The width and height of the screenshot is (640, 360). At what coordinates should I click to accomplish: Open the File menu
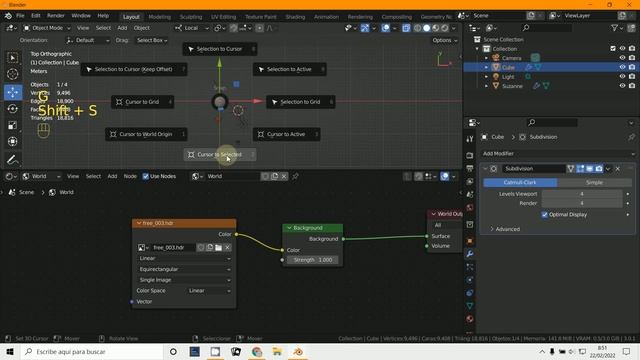(x=20, y=16)
